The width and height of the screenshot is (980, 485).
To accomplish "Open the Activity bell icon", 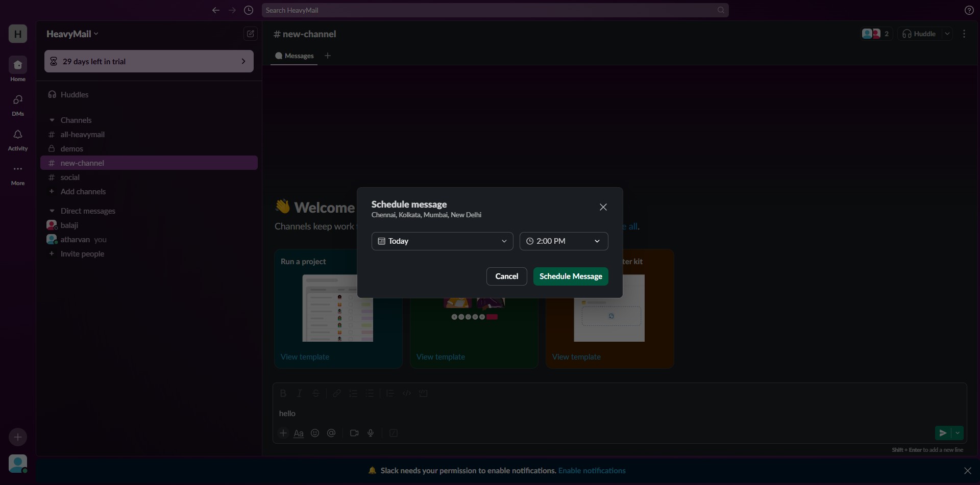I will (18, 139).
